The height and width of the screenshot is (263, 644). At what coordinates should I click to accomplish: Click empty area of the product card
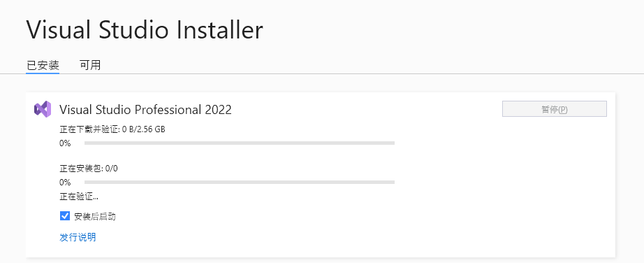pos(493,185)
